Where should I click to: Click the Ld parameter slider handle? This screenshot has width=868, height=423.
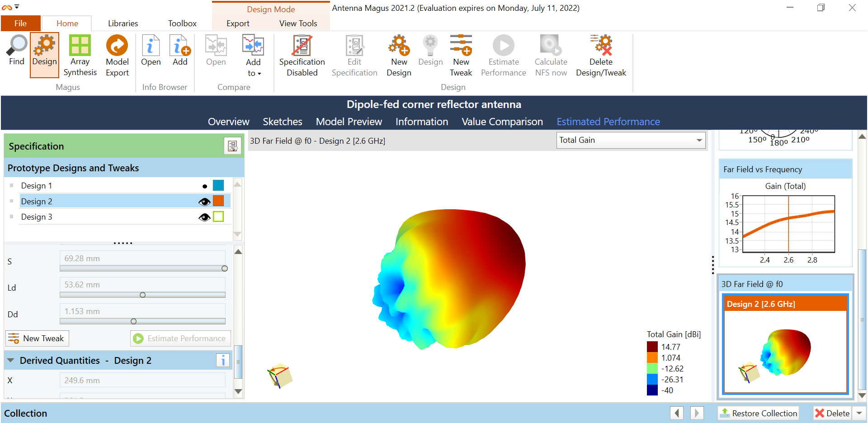143,295
